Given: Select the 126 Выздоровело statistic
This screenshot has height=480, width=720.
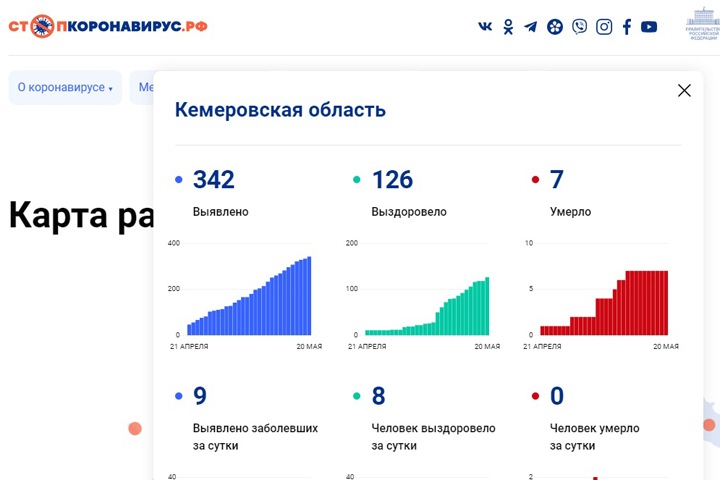Looking at the screenshot, I should 392,180.
